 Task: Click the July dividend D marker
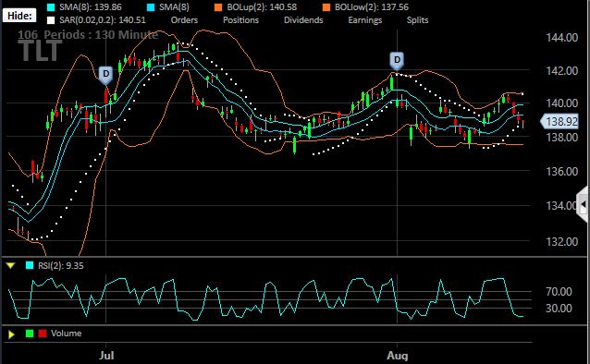(105, 75)
